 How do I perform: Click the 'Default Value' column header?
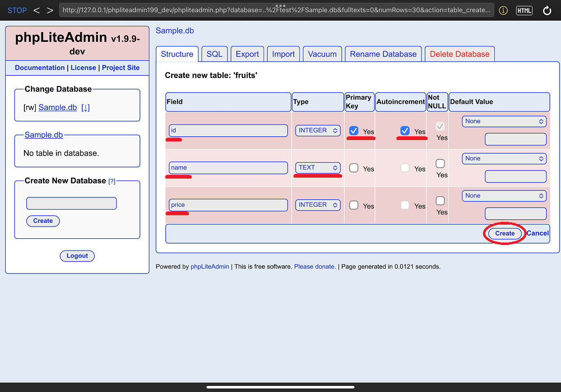499,102
